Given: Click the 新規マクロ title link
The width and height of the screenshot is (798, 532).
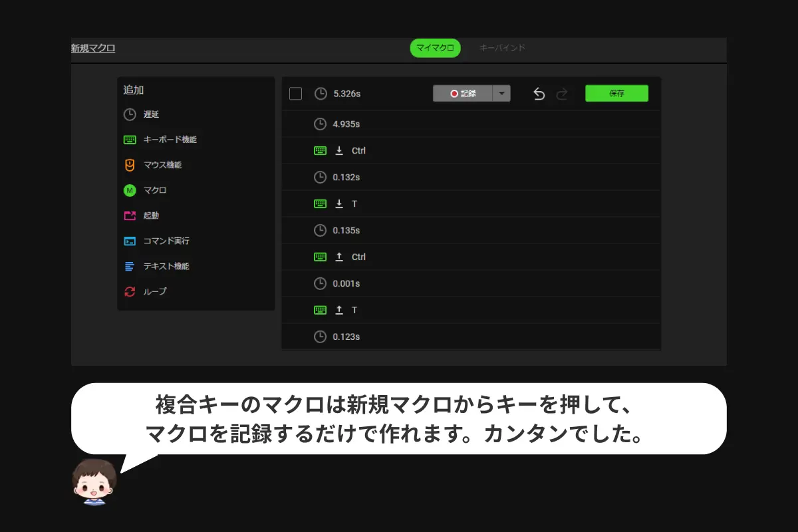Looking at the screenshot, I should tap(93, 48).
